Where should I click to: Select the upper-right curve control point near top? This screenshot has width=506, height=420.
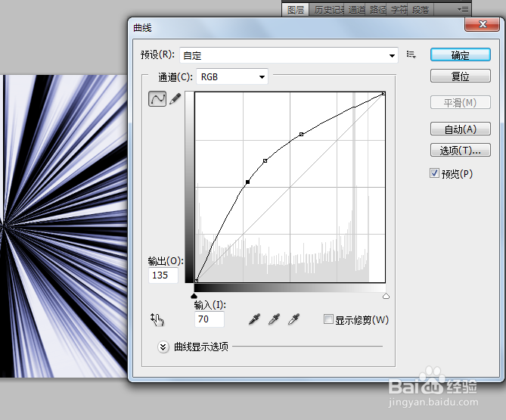301,134
